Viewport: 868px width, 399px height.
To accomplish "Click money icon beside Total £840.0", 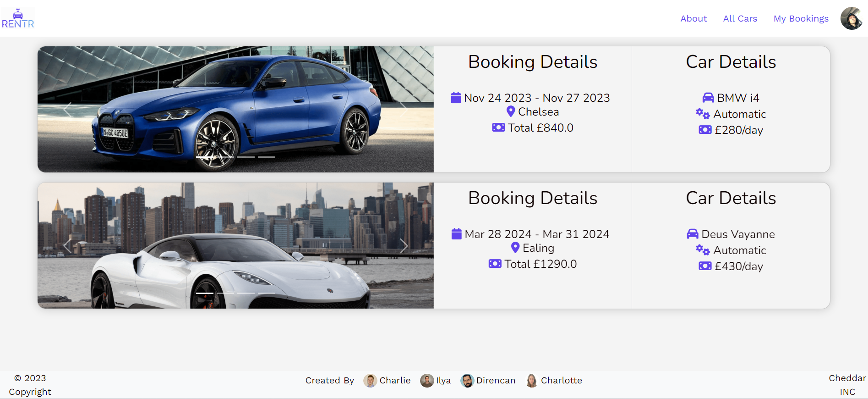I will (498, 127).
